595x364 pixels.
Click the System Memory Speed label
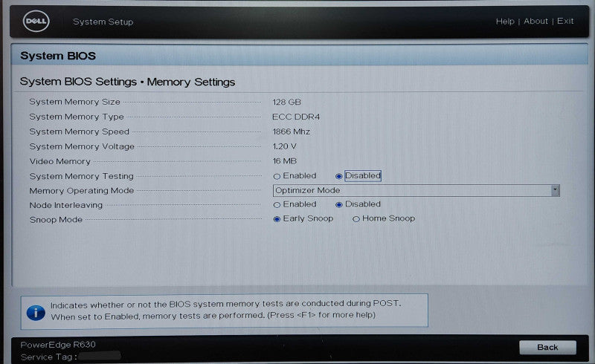80,131
